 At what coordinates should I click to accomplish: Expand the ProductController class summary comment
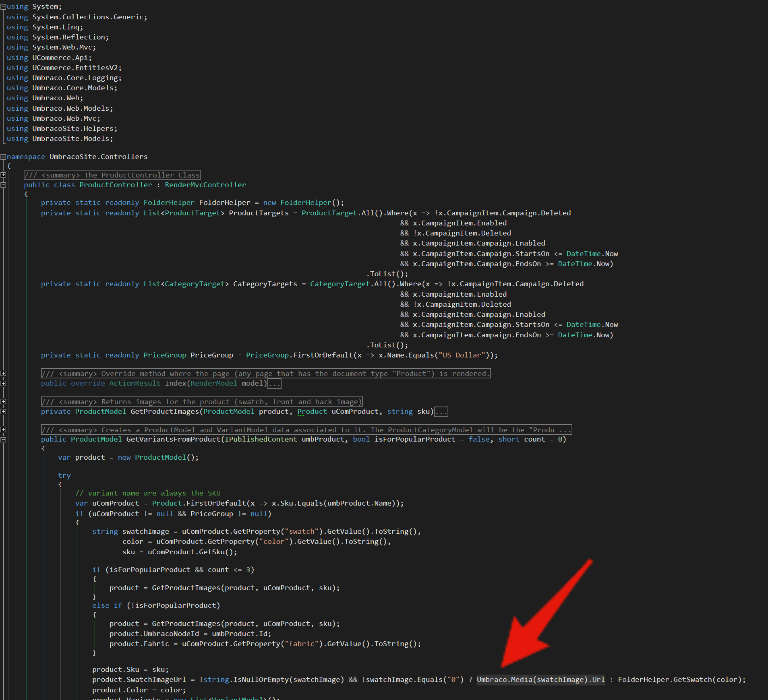[x=3, y=175]
